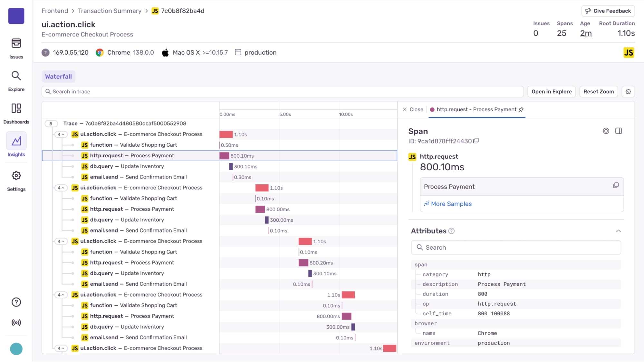644x362 pixels.
Task: Toggle the span details panel layout icon
Action: [619, 131]
